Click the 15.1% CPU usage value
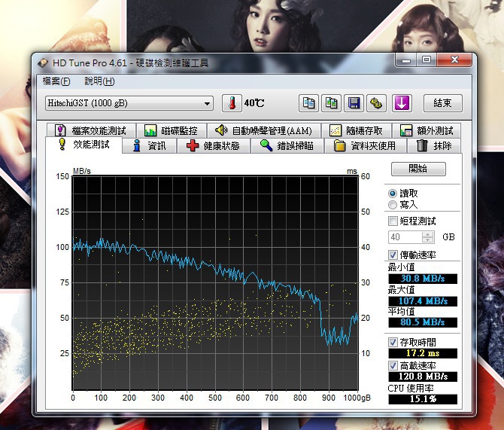Viewport: 504px width, 430px height. [423, 399]
